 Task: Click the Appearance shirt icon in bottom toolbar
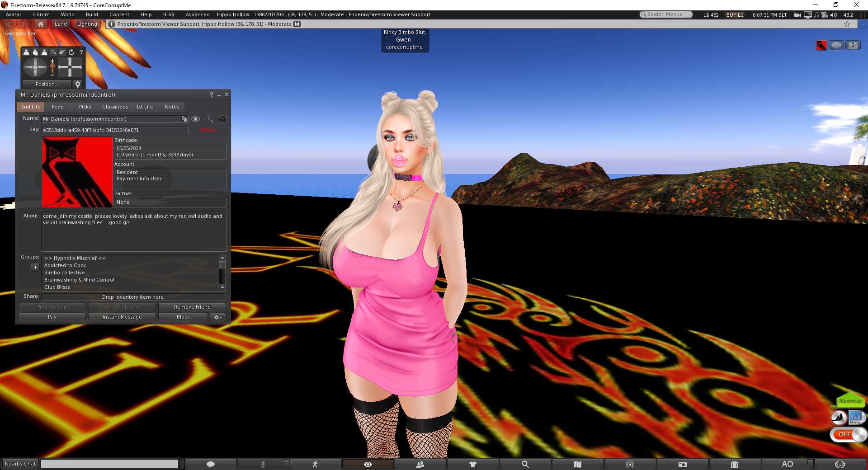(472, 464)
